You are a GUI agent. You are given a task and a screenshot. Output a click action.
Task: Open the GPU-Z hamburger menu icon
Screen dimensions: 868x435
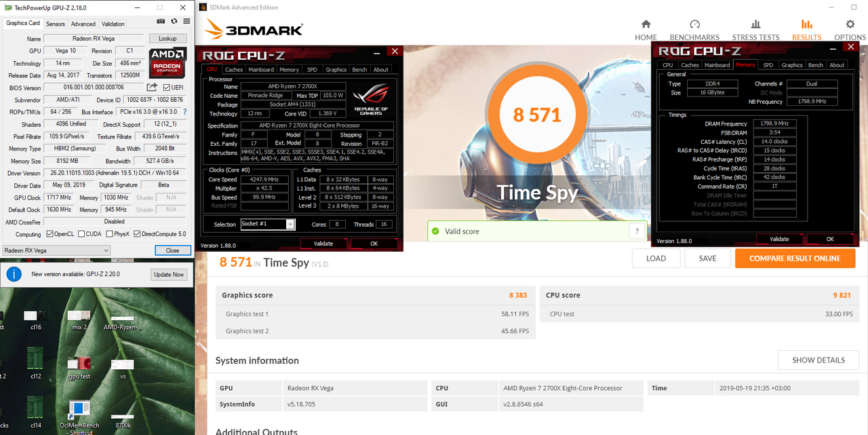[186, 22]
